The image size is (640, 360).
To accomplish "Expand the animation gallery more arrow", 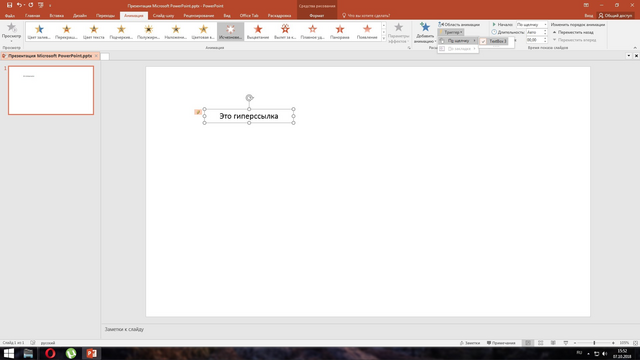I will [384, 38].
